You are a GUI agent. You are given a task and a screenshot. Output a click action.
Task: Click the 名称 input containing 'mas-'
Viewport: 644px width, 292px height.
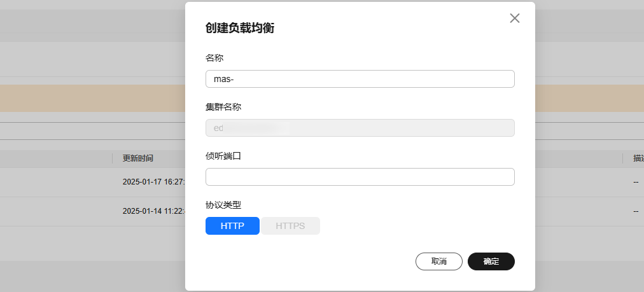pos(360,79)
